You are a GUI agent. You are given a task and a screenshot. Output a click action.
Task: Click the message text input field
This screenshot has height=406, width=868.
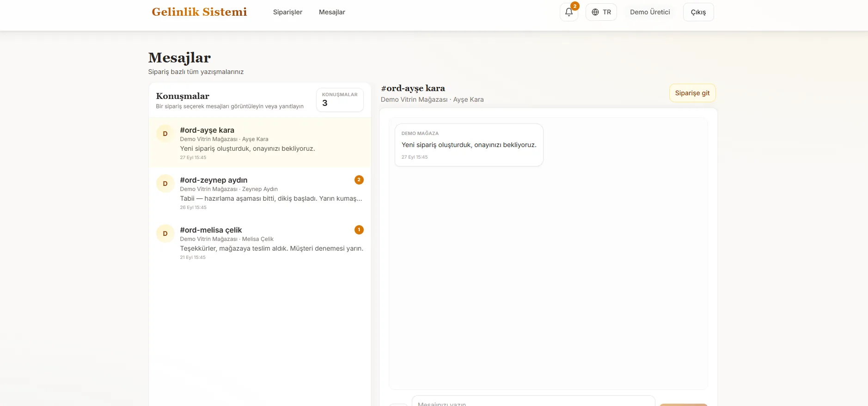tap(533, 401)
